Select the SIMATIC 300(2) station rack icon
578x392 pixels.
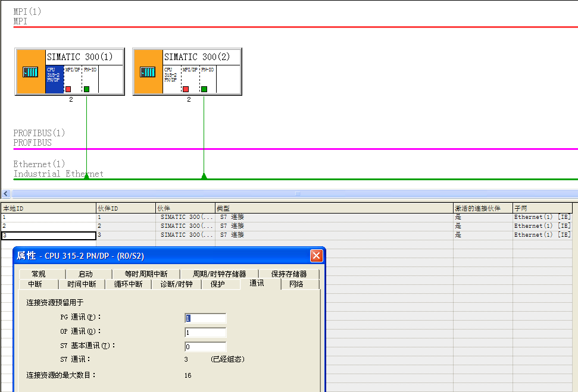pos(148,72)
